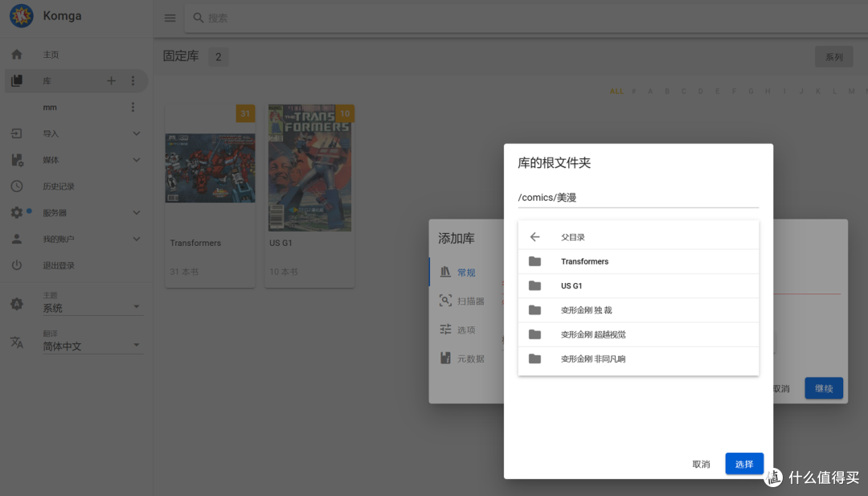Click folder icon for 变形金刚 非同凡响

coord(534,359)
